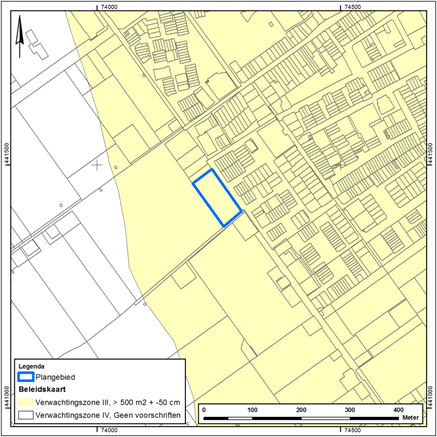This screenshot has height=437, width=437.
Task: Click the '100' scale bar label
Action: (x=252, y=410)
